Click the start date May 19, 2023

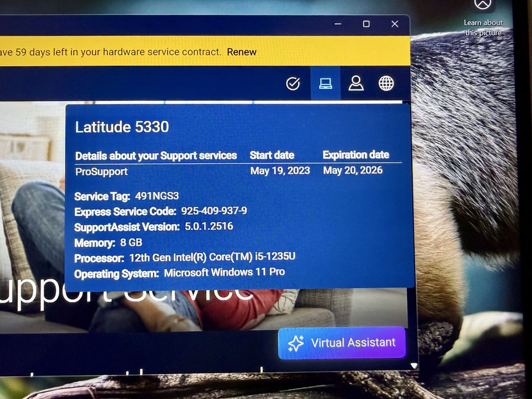click(x=280, y=170)
